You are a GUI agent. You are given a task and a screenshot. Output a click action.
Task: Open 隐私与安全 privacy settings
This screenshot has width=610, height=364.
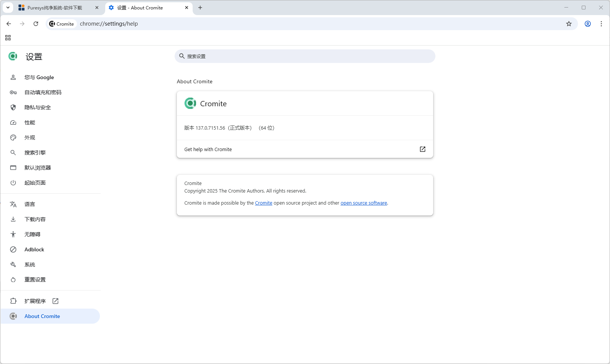pyautogui.click(x=38, y=107)
